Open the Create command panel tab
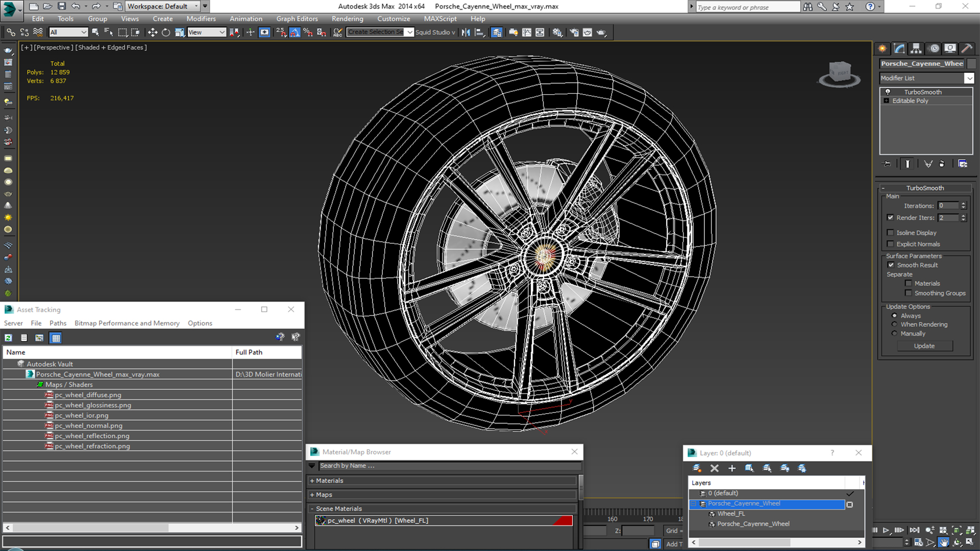980x551 pixels. (x=882, y=48)
